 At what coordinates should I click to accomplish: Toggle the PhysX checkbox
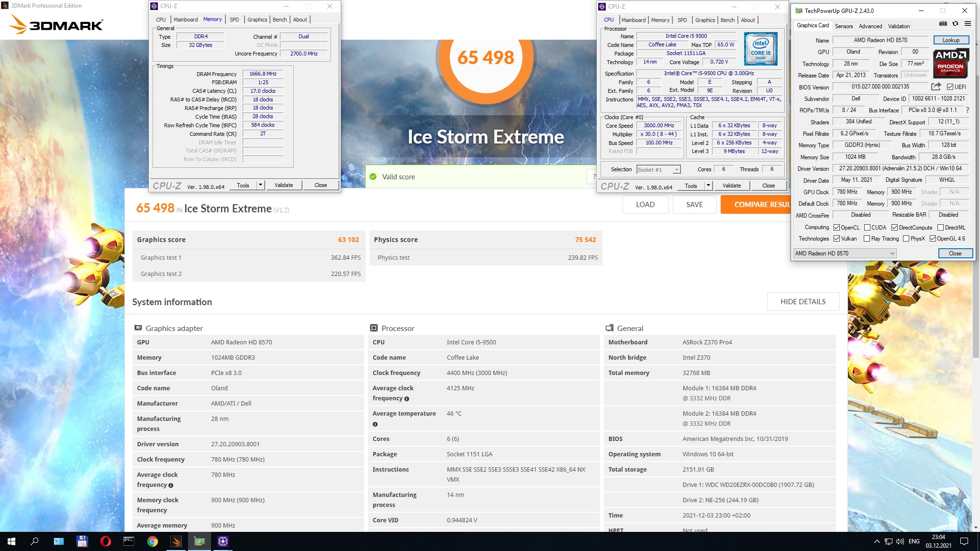pos(906,239)
